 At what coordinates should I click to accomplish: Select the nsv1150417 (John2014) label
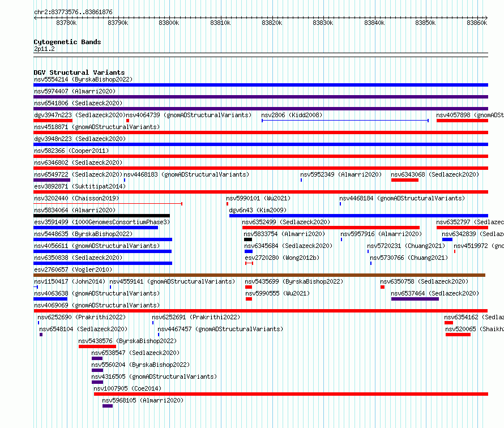pos(70,281)
